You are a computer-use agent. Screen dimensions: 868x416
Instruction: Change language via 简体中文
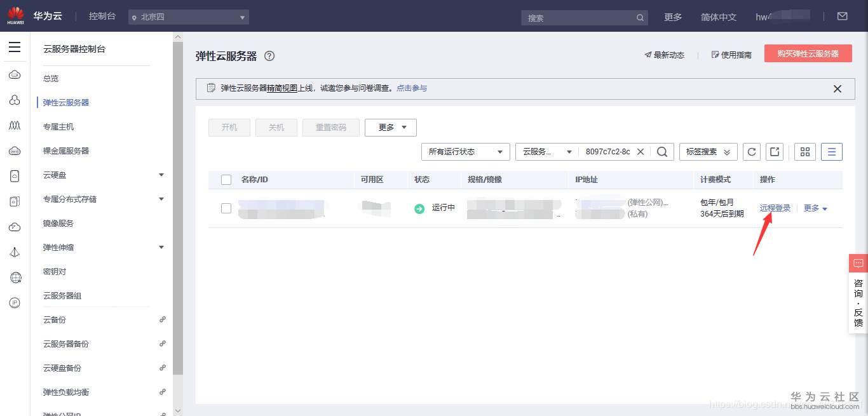[719, 17]
